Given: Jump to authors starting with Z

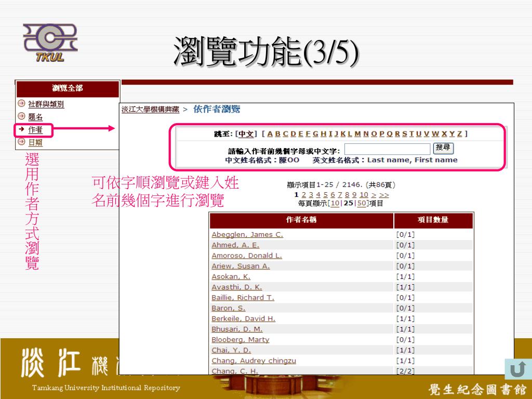Looking at the screenshot, I should click(459, 134).
